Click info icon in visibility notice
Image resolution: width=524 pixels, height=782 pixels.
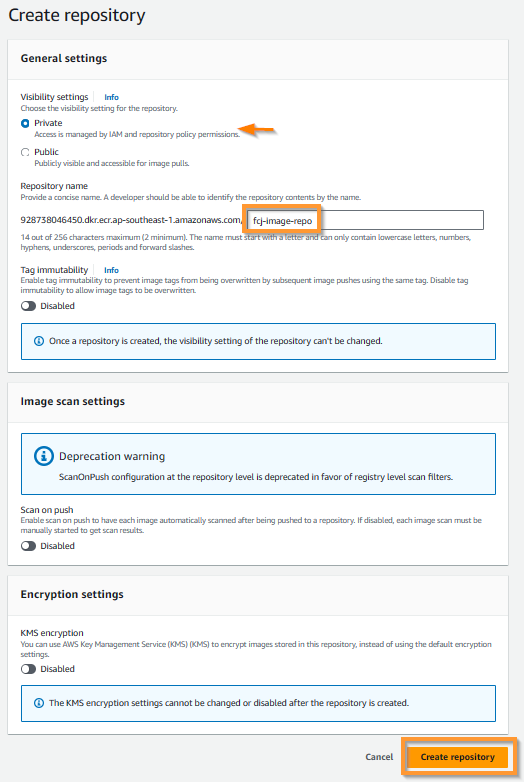point(38,341)
